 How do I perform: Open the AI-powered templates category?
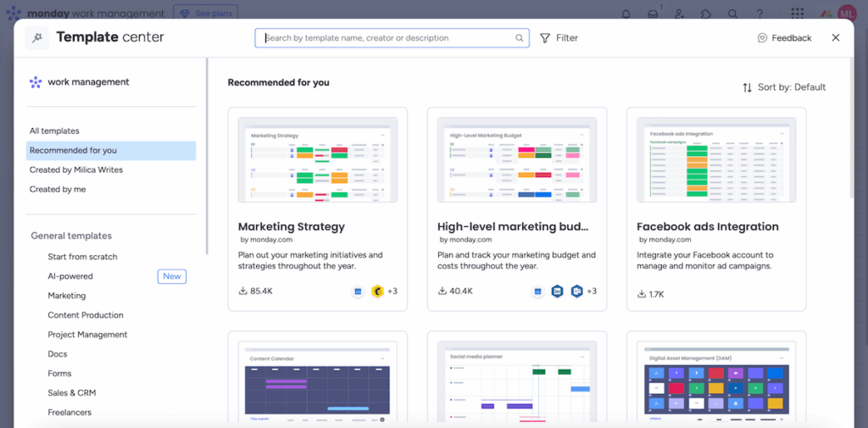[x=70, y=276]
